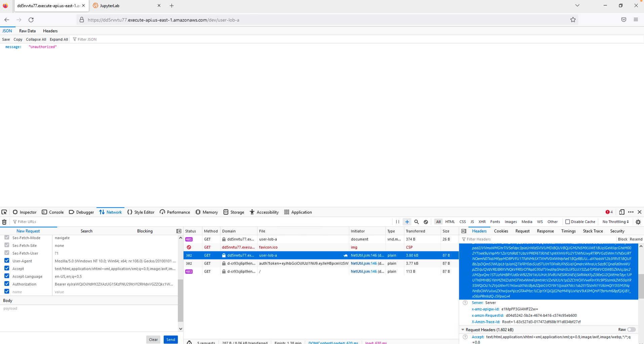
Task: Pause network recording
Action: (x=398, y=222)
